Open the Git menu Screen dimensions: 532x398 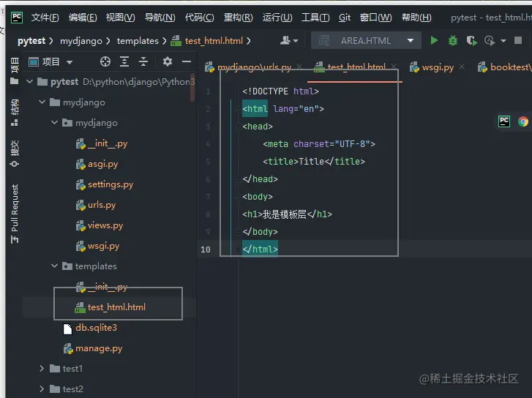tap(345, 18)
